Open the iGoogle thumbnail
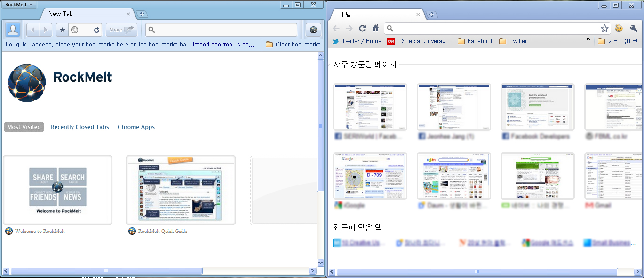This screenshot has width=644, height=278. click(370, 176)
